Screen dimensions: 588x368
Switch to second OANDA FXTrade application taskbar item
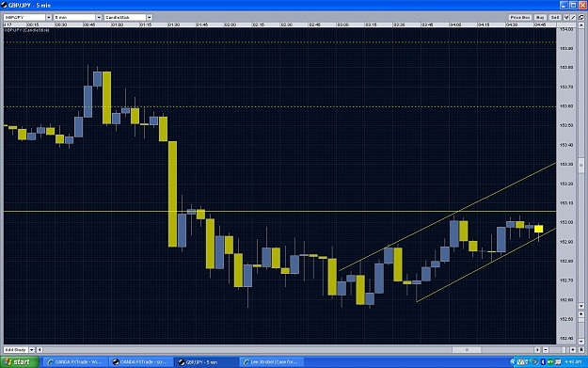pos(140,362)
